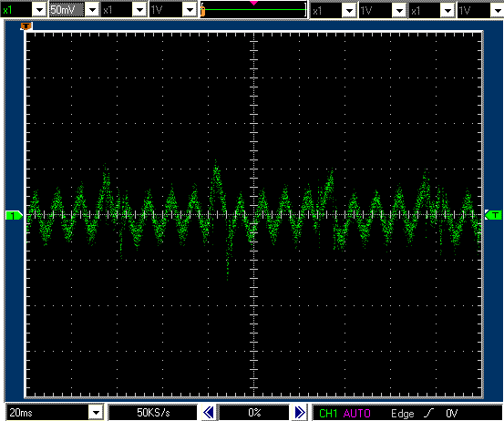Click the pink trigger position triangle
The width and height of the screenshot is (504, 421).
tap(254, 3)
